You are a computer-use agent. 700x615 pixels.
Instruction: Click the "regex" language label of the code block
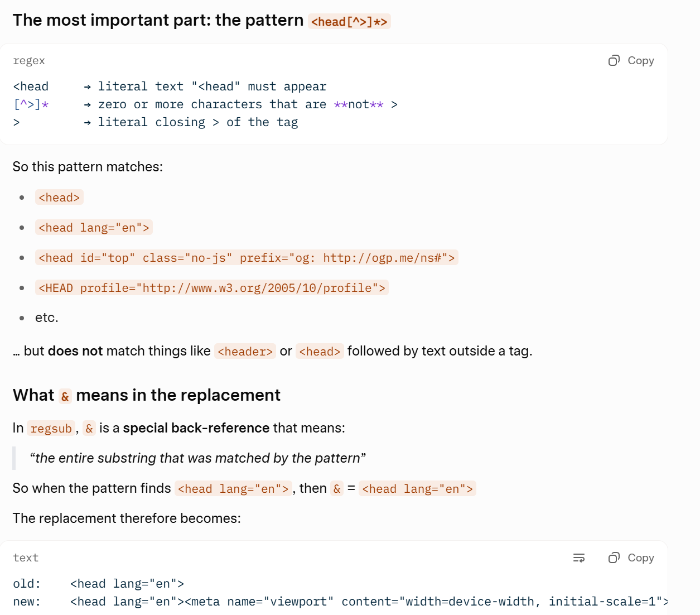click(29, 61)
